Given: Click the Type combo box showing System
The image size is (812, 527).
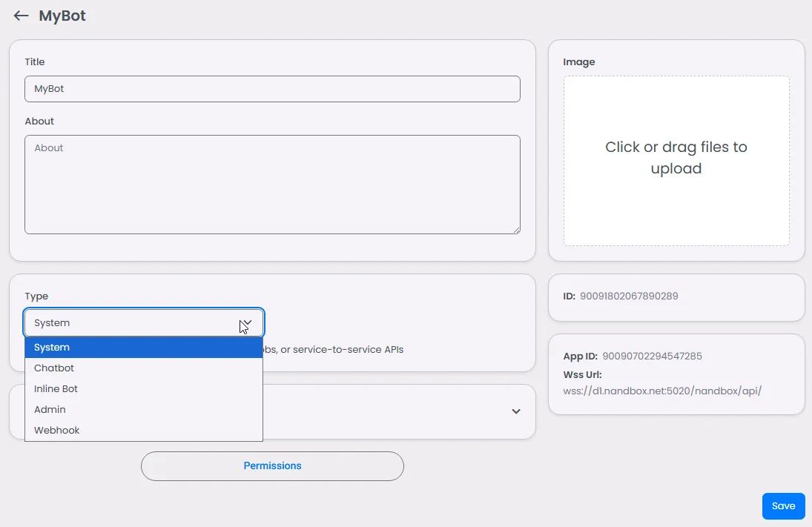Looking at the screenshot, I should pyautogui.click(x=144, y=323).
